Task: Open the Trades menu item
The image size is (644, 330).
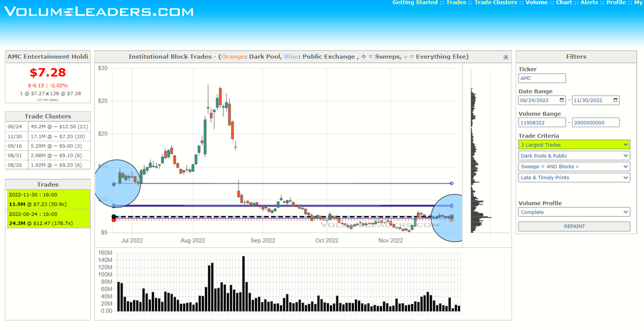Action: 456,3
